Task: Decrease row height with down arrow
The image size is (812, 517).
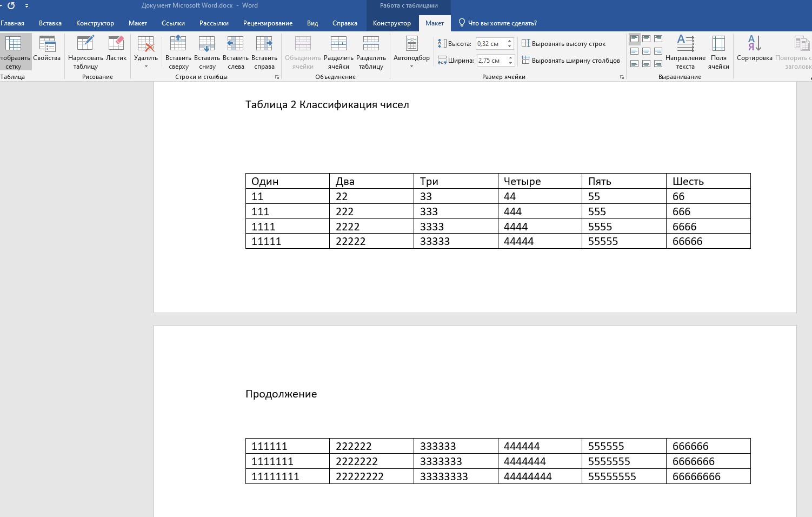Action: click(x=509, y=47)
